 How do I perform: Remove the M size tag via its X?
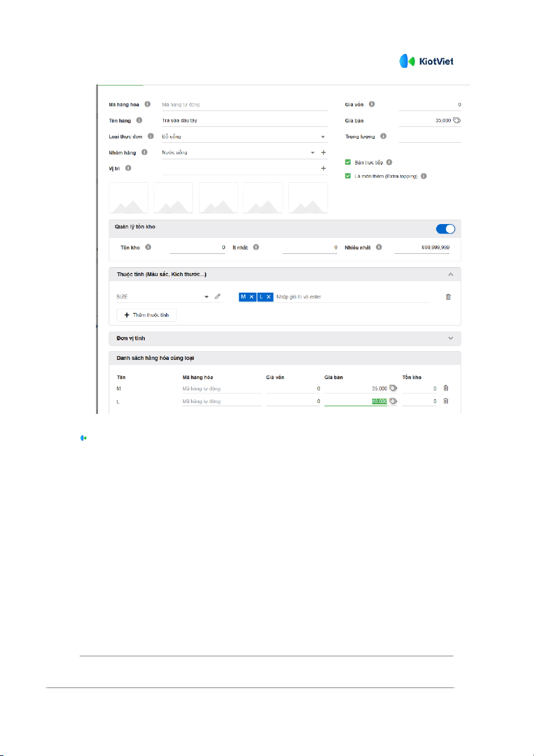tap(251, 296)
